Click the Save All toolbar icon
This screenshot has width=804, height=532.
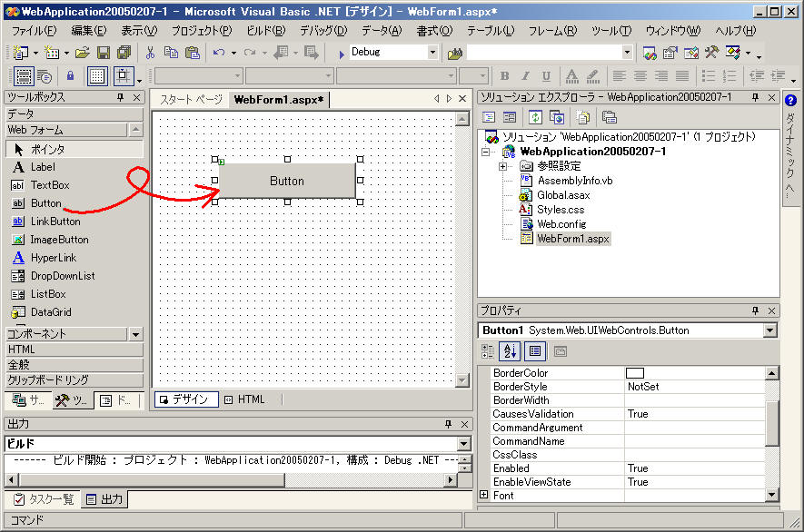point(123,53)
